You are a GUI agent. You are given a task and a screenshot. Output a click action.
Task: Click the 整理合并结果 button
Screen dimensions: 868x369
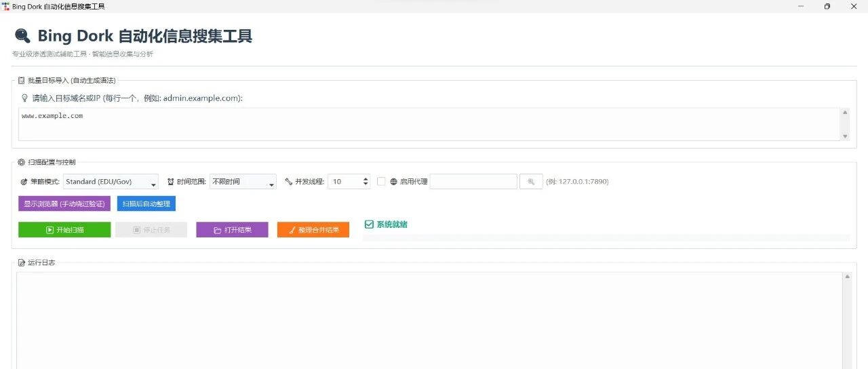pyautogui.click(x=313, y=230)
